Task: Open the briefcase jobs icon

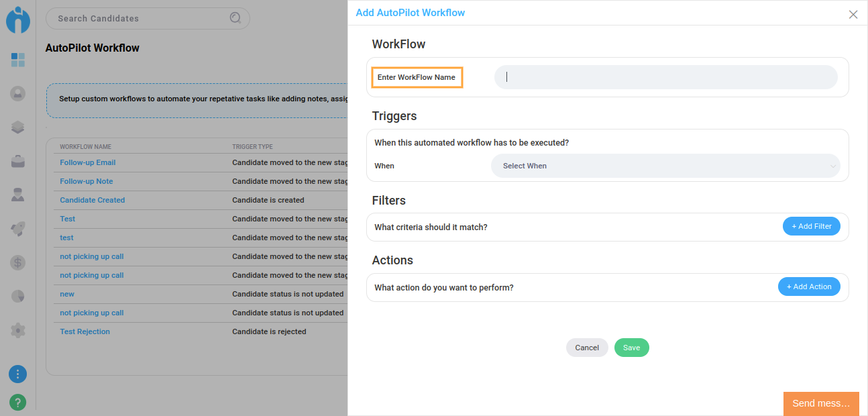Action: point(18,161)
